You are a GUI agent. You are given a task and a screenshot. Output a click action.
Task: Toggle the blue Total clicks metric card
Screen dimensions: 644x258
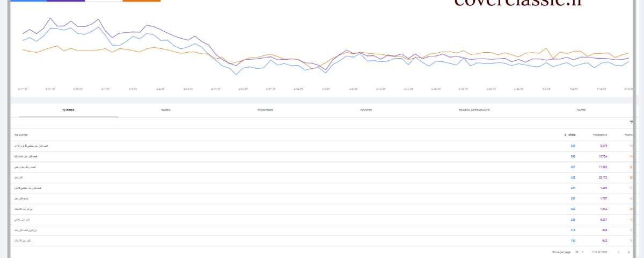(x=28, y=1)
